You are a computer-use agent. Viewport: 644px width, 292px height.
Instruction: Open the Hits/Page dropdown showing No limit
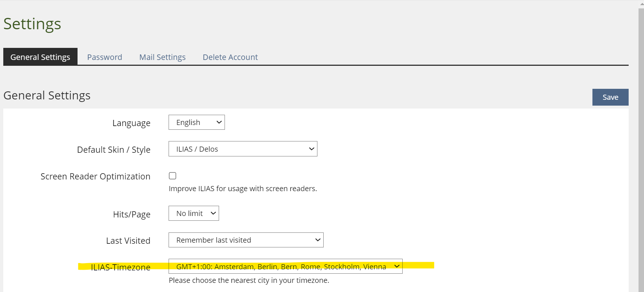pyautogui.click(x=193, y=213)
